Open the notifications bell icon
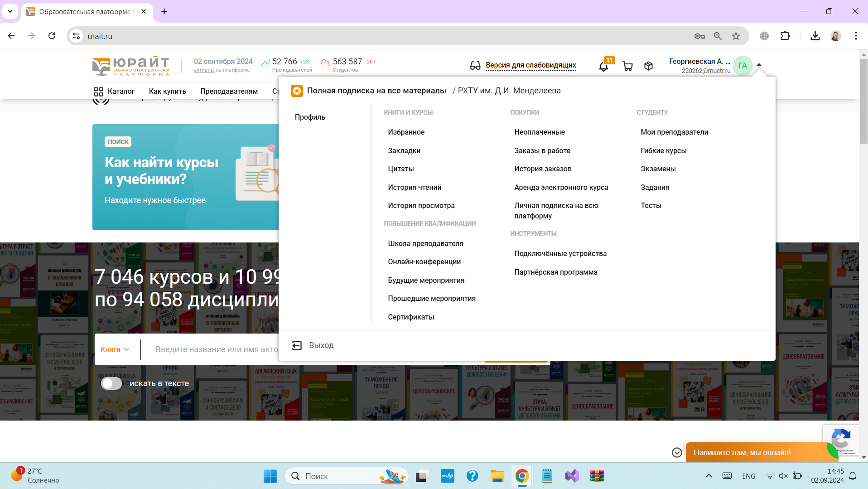This screenshot has width=868, height=489. coord(603,66)
